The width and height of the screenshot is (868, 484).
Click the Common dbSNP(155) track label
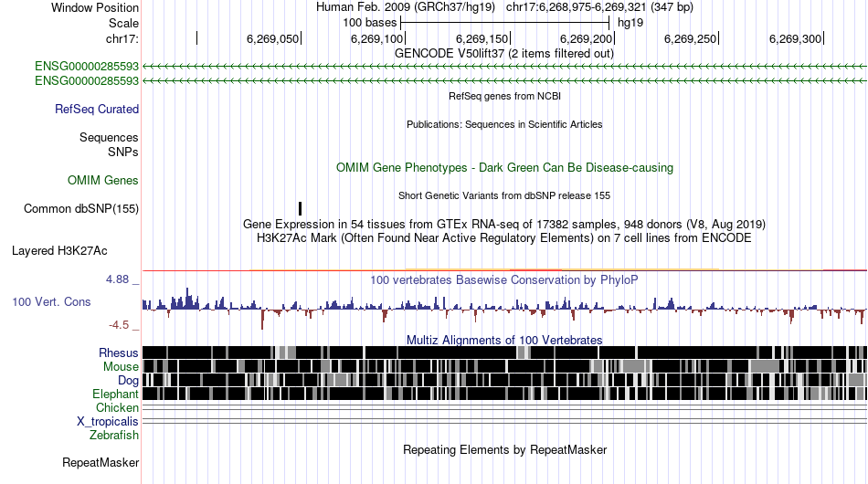point(81,208)
